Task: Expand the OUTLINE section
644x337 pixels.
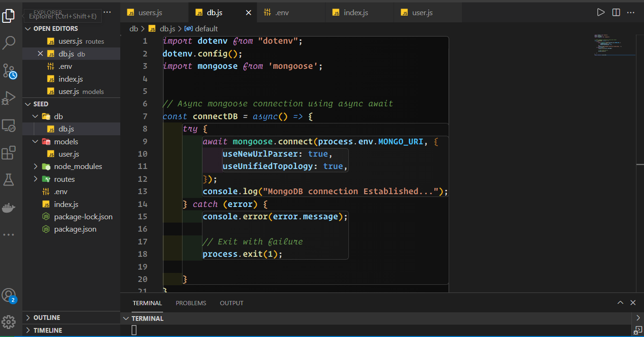Action: point(47,318)
